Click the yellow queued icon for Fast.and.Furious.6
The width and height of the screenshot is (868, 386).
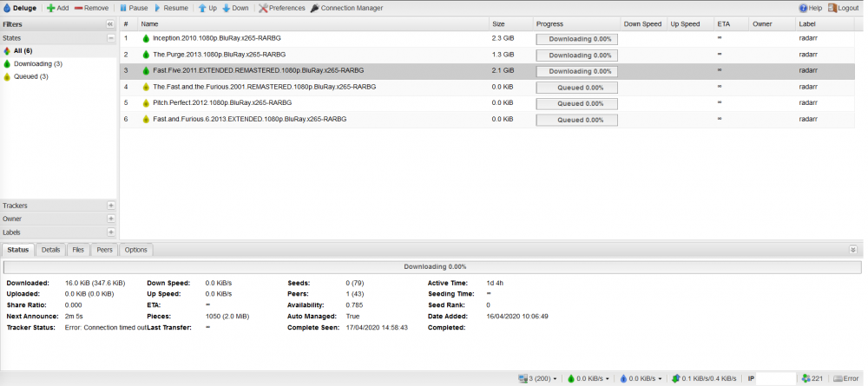click(146, 119)
